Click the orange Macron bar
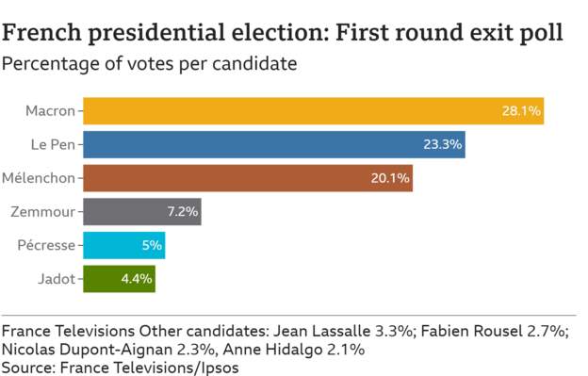 [313, 110]
